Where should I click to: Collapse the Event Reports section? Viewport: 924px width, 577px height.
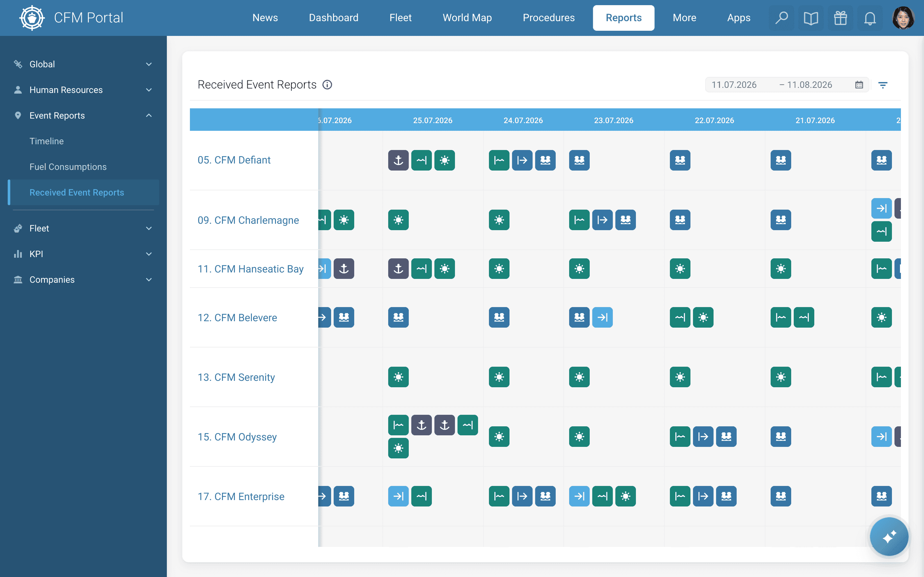(x=83, y=115)
